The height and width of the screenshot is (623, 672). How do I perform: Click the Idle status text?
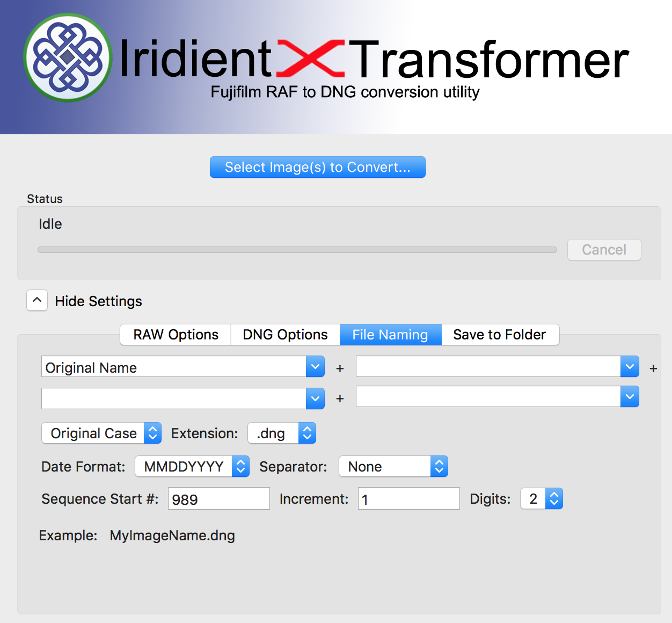tap(50, 224)
